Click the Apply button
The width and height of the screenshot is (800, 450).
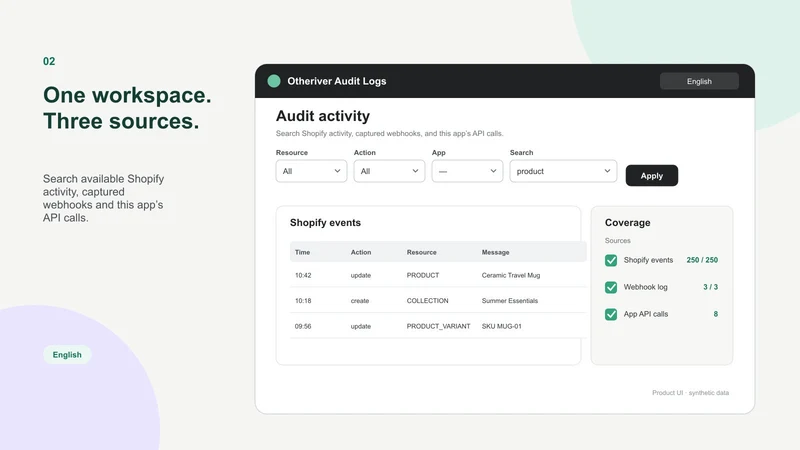coord(652,176)
